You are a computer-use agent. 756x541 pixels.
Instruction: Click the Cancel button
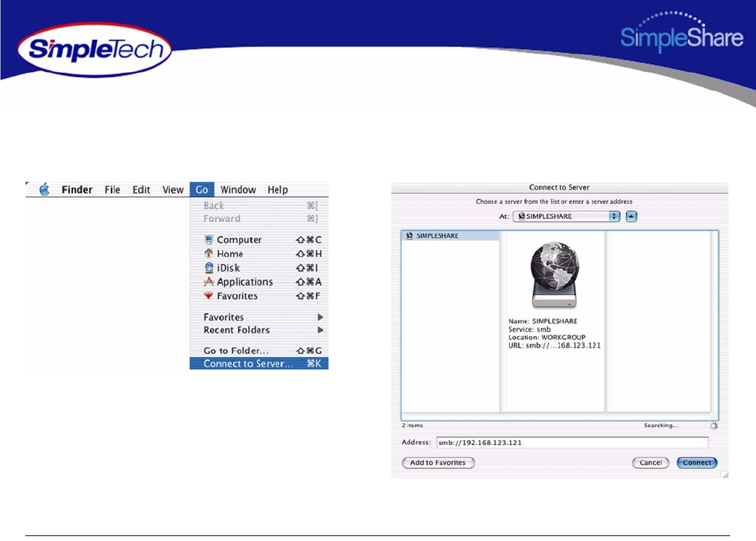click(650, 463)
